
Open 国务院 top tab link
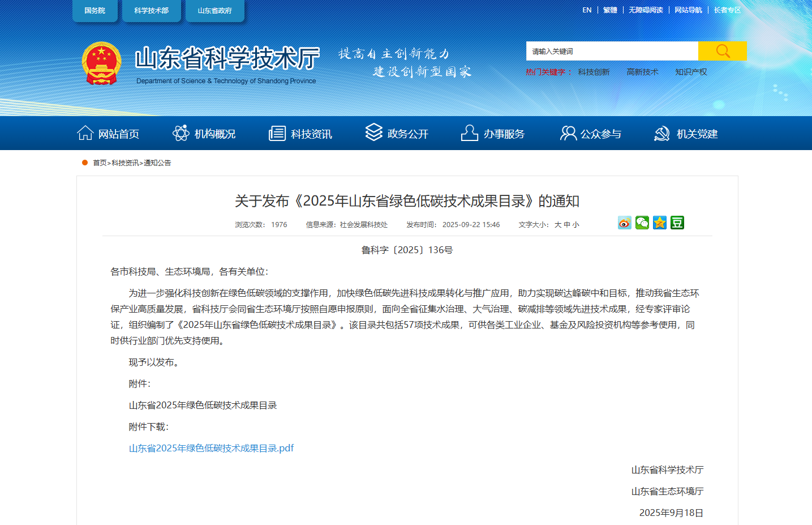(x=94, y=11)
